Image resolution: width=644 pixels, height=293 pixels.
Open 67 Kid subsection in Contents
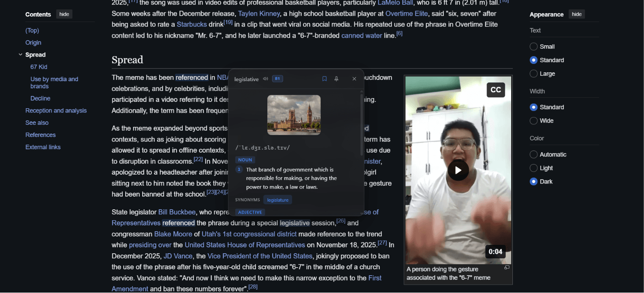pyautogui.click(x=39, y=67)
